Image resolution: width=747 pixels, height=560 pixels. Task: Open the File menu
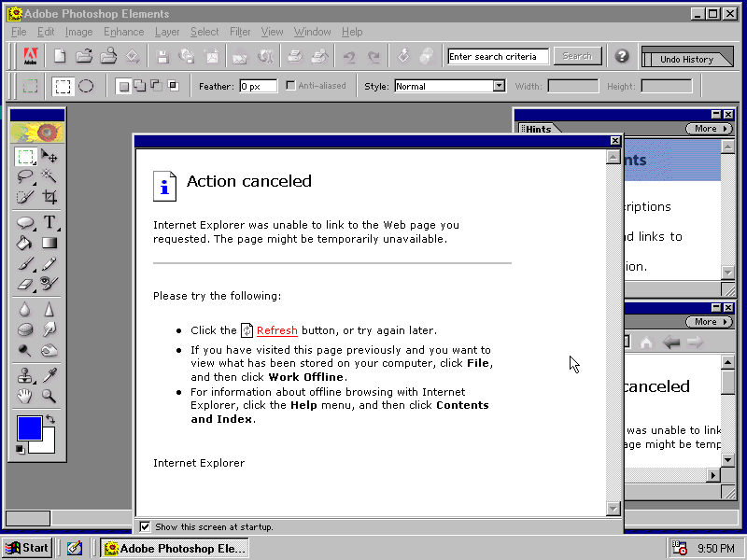point(19,32)
